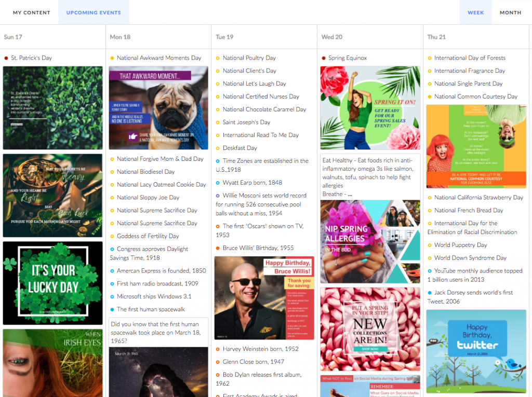Open the St. Patrick's Day green leaves image
This screenshot has width=532, height=397.
[52, 108]
